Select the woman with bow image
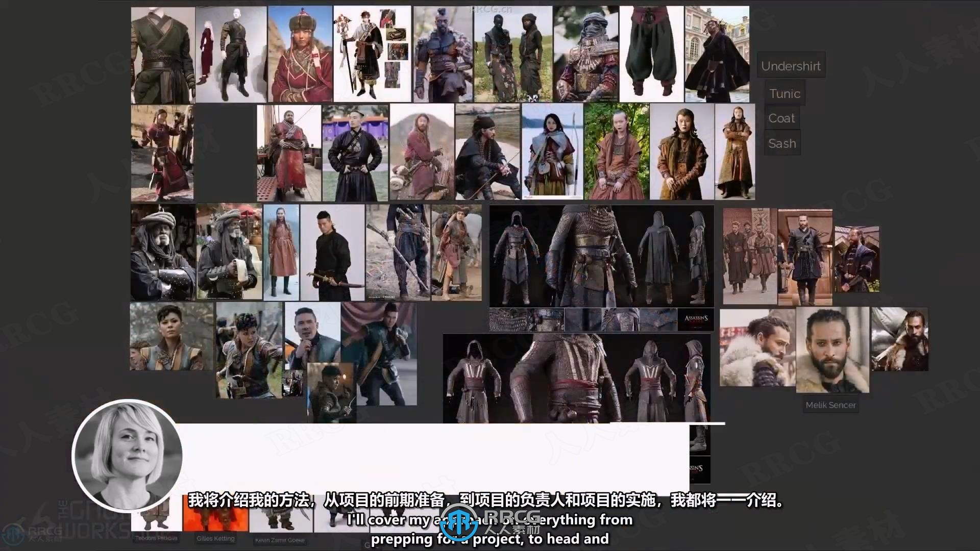The height and width of the screenshot is (551, 980). (553, 152)
